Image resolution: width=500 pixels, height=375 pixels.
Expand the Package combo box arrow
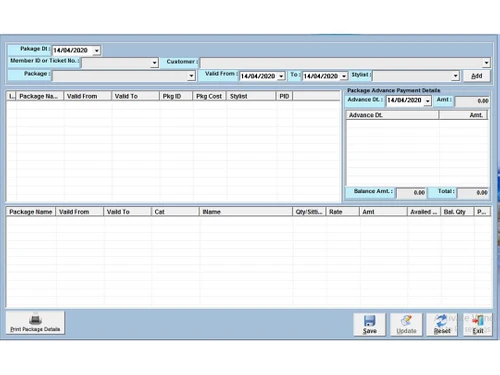pos(191,76)
